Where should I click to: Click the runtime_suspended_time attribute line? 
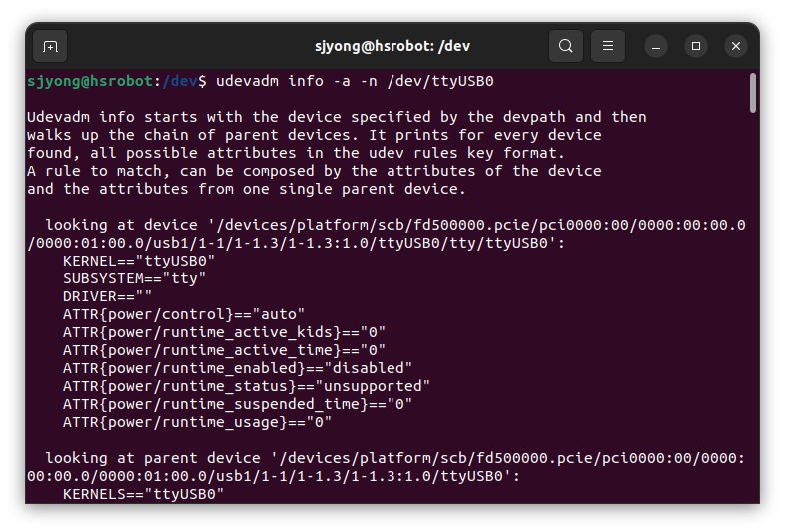[238, 405]
